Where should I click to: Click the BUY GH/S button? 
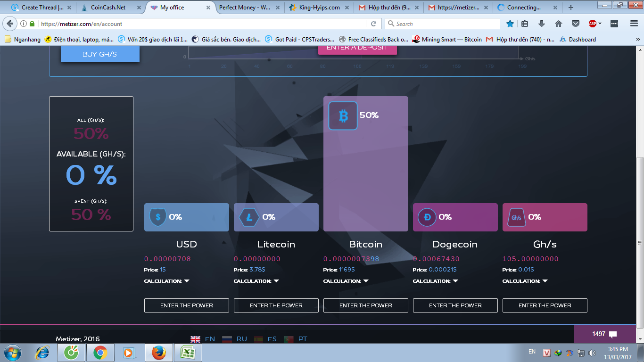tap(100, 54)
